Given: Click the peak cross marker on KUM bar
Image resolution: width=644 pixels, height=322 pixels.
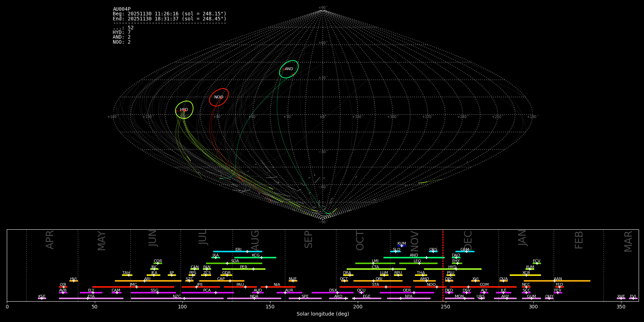Looking at the screenshot, I should (401, 246).
